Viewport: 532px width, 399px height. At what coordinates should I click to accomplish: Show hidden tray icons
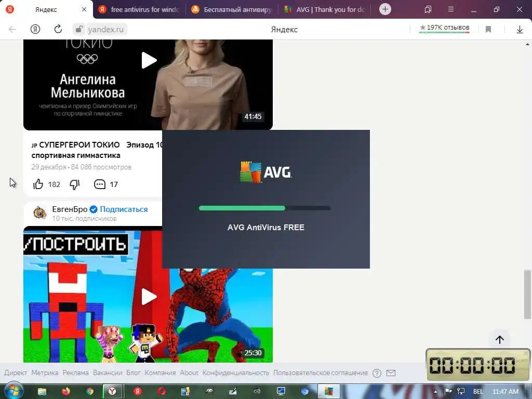point(436,392)
